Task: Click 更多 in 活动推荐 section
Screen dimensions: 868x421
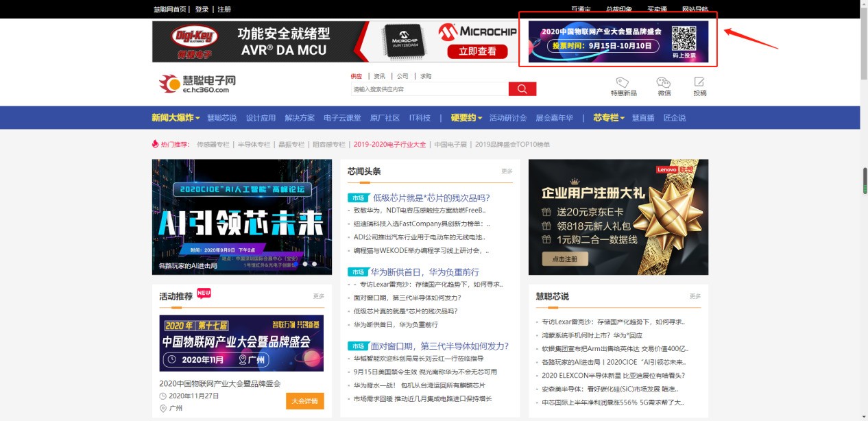Action: [x=319, y=296]
